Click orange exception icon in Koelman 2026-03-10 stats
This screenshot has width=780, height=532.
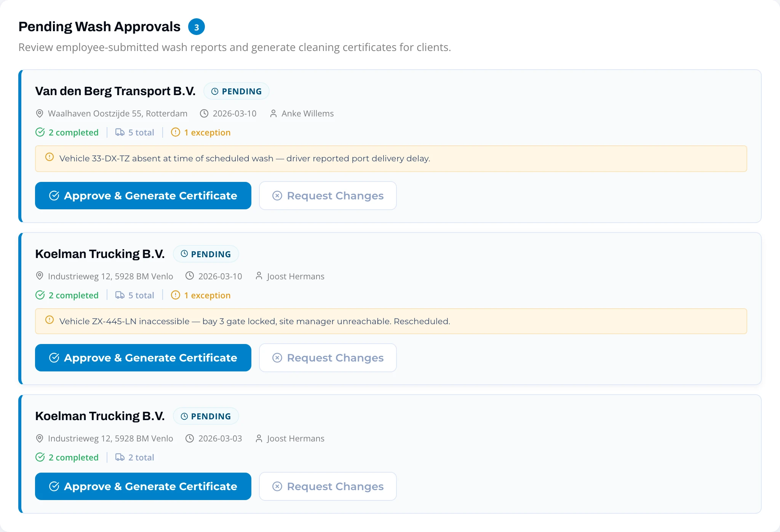(x=176, y=295)
